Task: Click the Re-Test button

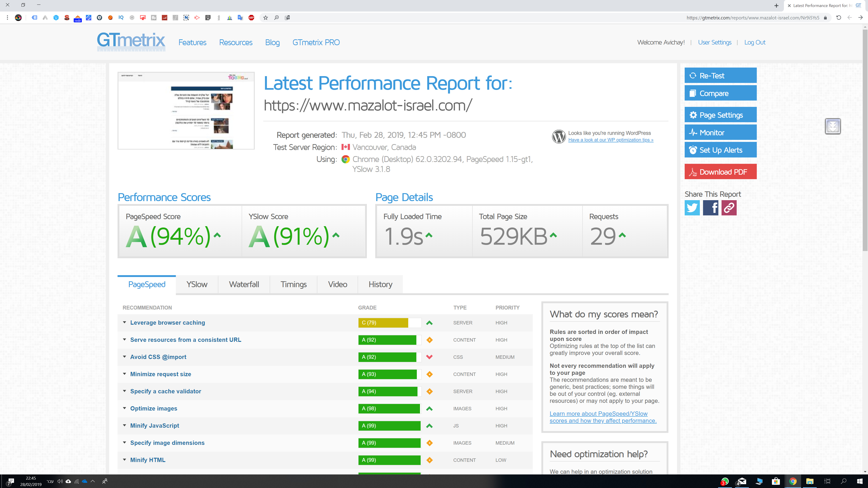Action: pos(720,75)
